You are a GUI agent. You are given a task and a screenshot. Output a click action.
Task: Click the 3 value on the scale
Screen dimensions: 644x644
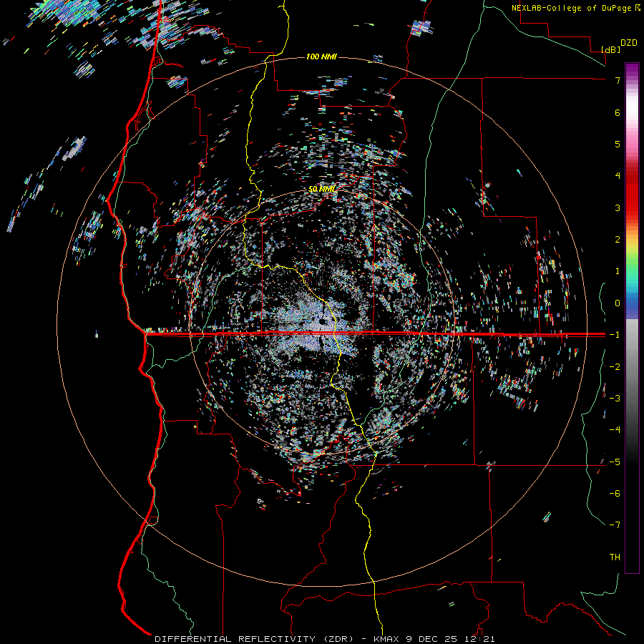coord(618,208)
